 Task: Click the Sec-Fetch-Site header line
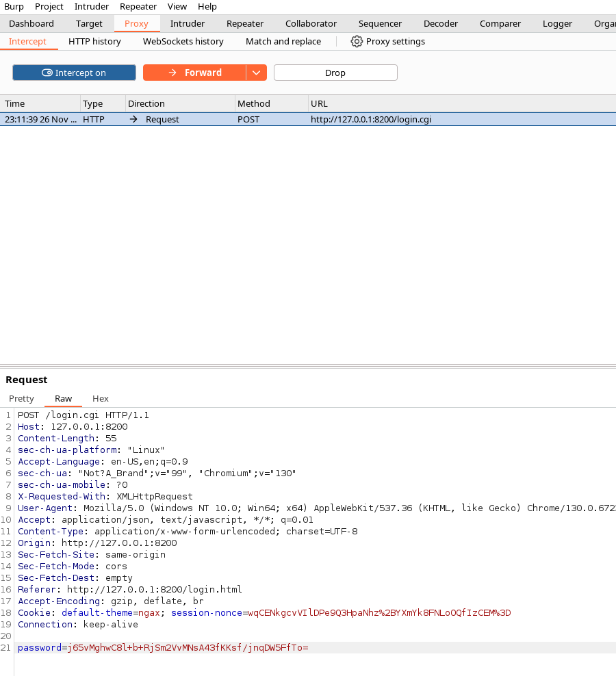tap(92, 555)
